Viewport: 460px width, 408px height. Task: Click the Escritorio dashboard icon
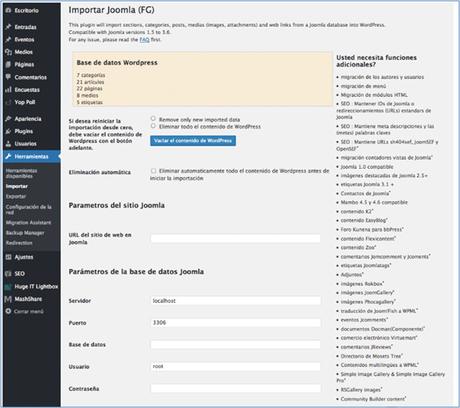8,10
